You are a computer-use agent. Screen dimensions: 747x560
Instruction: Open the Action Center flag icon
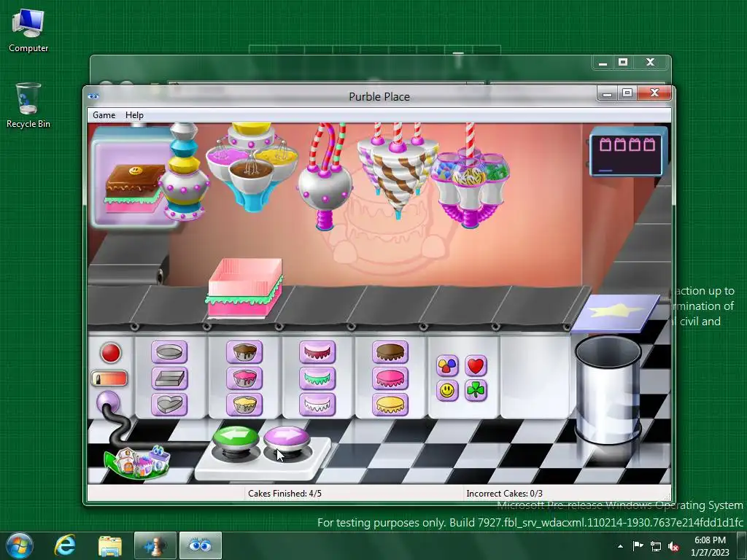click(638, 546)
